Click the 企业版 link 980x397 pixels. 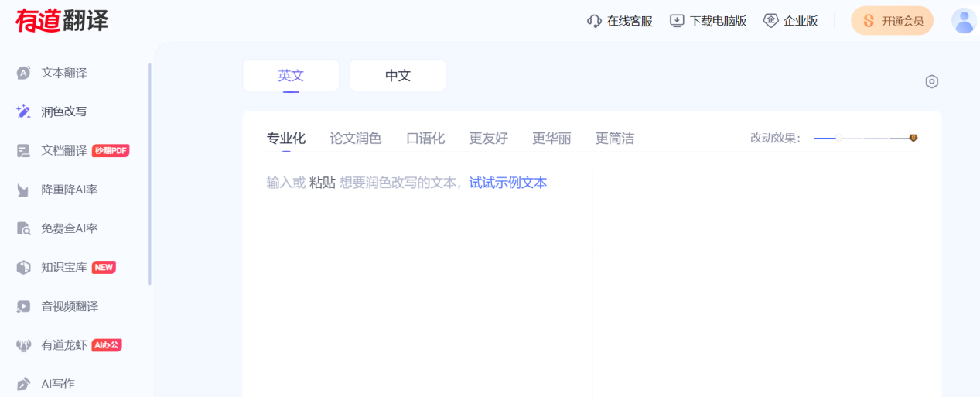coord(790,21)
